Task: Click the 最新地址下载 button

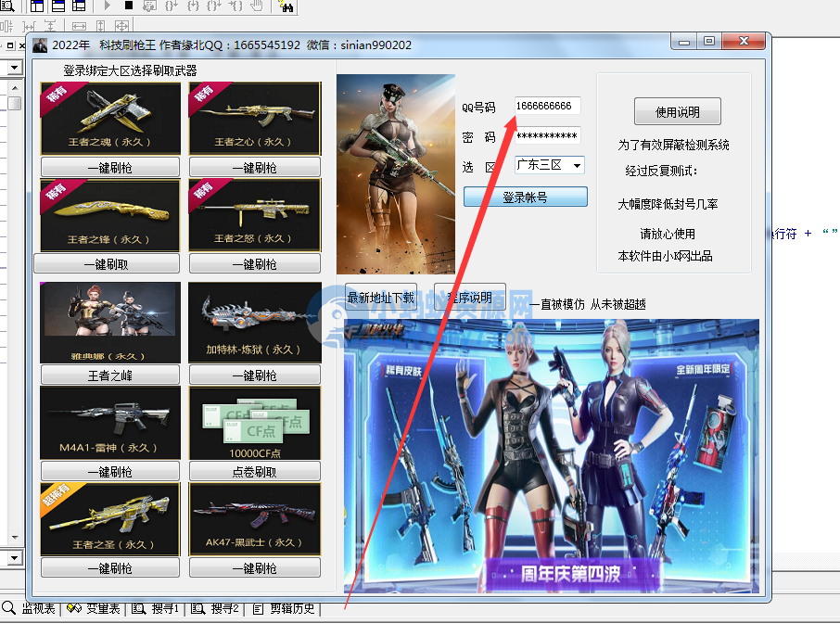Action: (381, 298)
